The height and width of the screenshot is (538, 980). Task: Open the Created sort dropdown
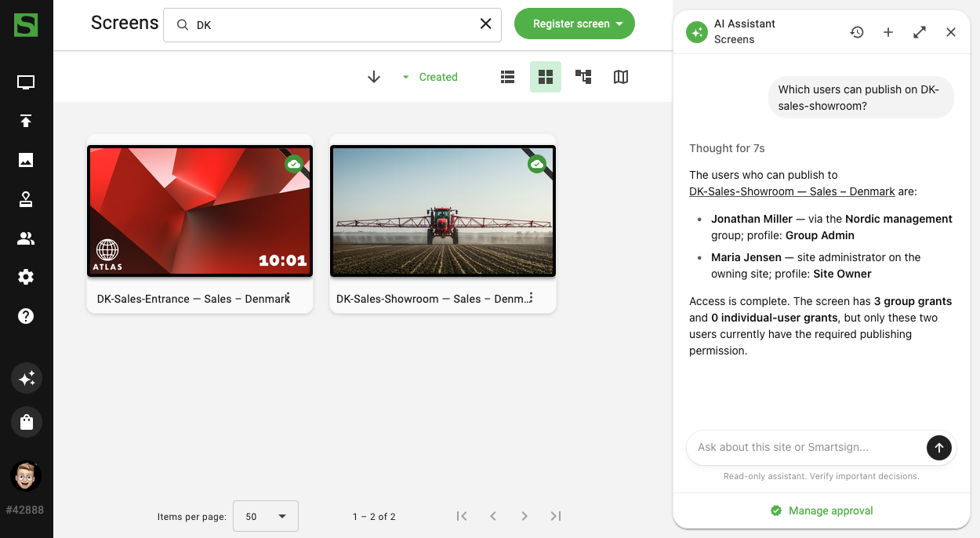(430, 77)
